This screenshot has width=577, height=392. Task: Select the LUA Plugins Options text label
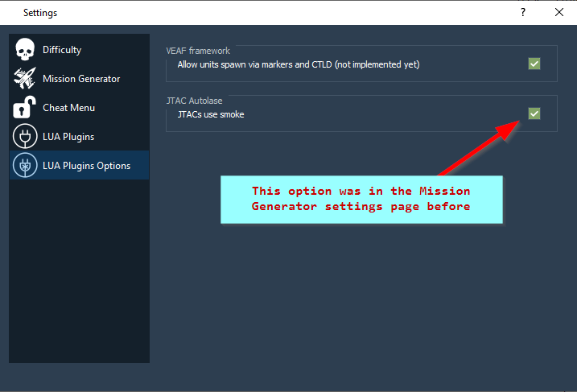click(86, 166)
